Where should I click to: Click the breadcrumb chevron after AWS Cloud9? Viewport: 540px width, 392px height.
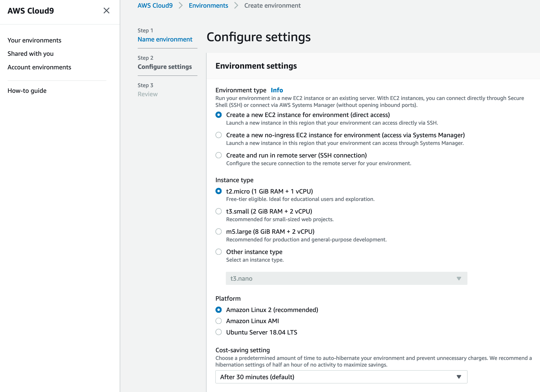pyautogui.click(x=181, y=5)
